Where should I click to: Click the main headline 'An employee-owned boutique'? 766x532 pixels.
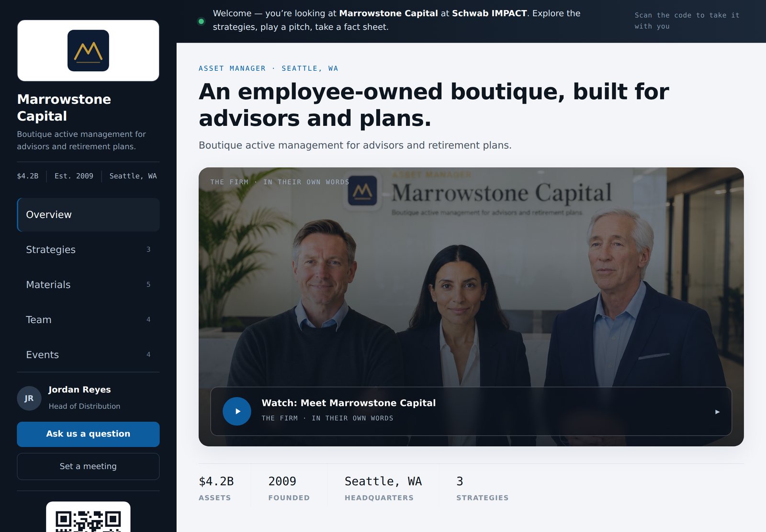[x=434, y=105]
